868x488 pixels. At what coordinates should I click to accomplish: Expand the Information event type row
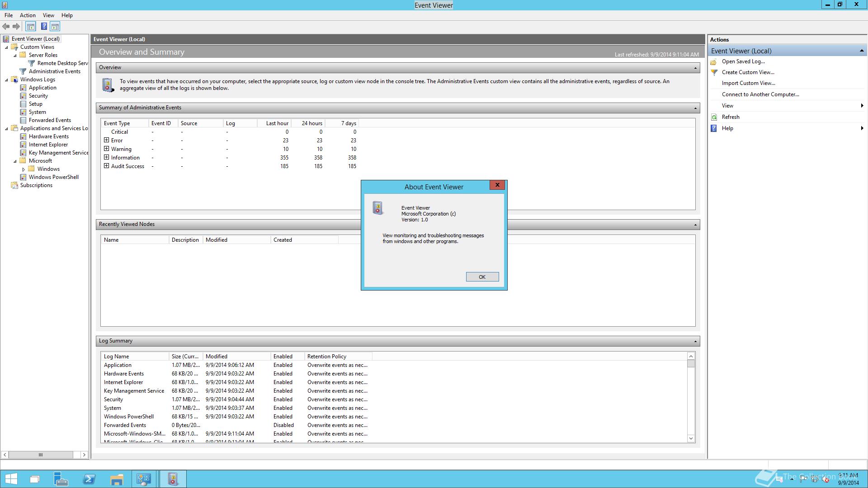(x=107, y=157)
